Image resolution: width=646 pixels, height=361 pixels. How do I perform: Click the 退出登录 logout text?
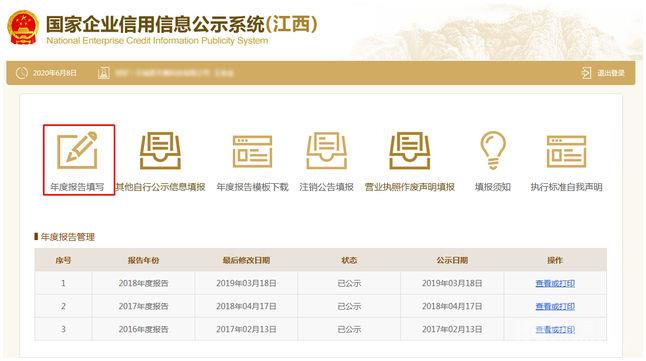point(611,73)
